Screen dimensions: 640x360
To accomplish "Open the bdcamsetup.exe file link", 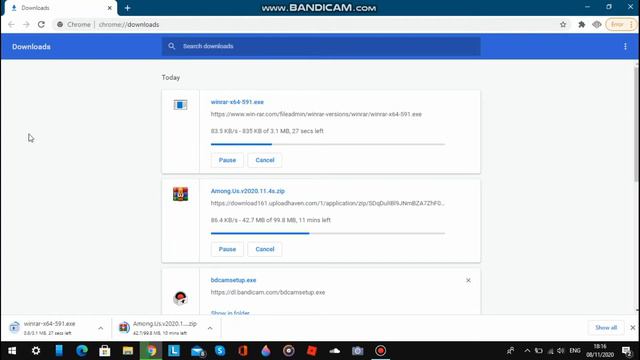I will (x=233, y=280).
